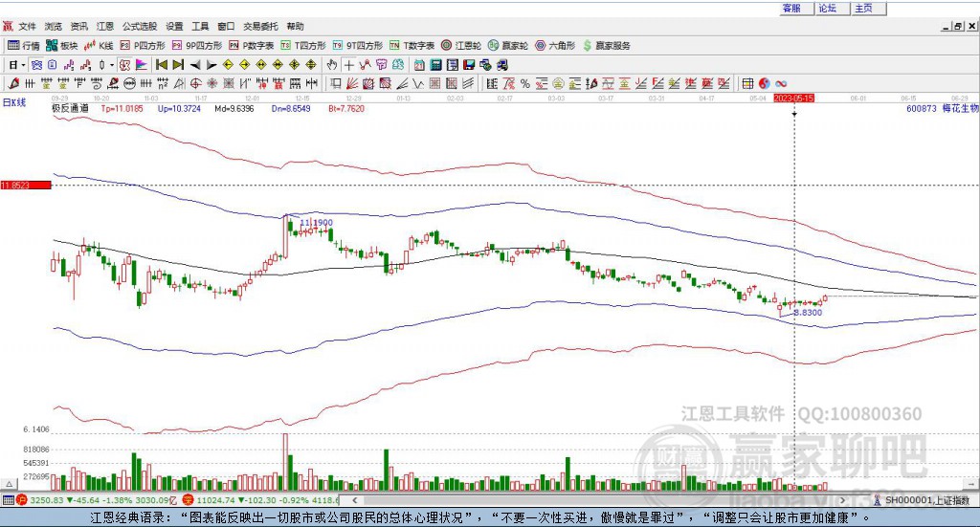This screenshot has width=980, height=527.
Task: Click the black right arrow icon
Action: (212, 65)
